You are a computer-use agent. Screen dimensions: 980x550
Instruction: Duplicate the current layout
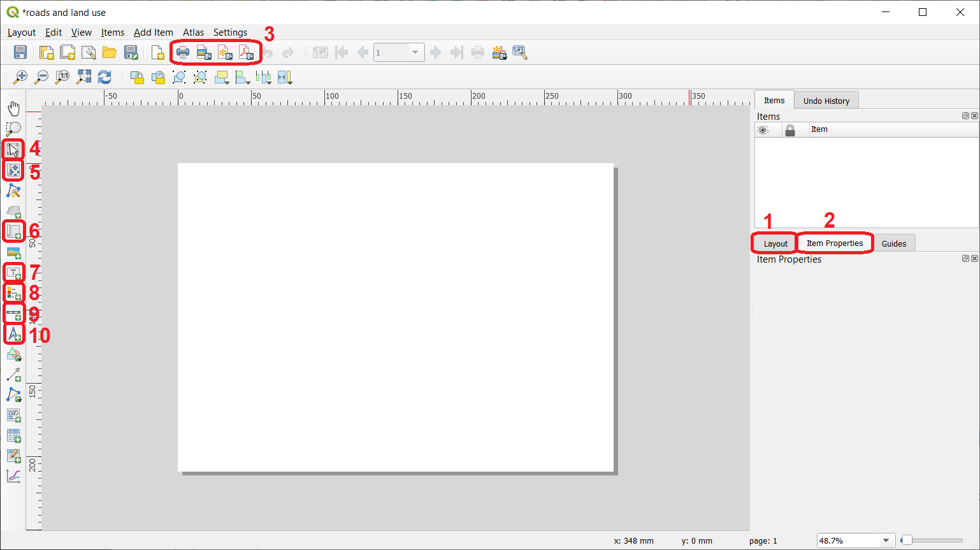68,52
